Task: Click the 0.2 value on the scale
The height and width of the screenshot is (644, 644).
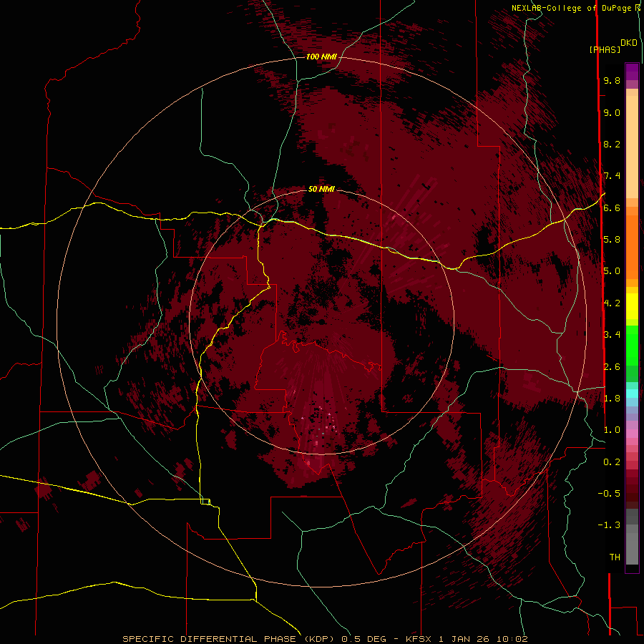Action: (612, 462)
